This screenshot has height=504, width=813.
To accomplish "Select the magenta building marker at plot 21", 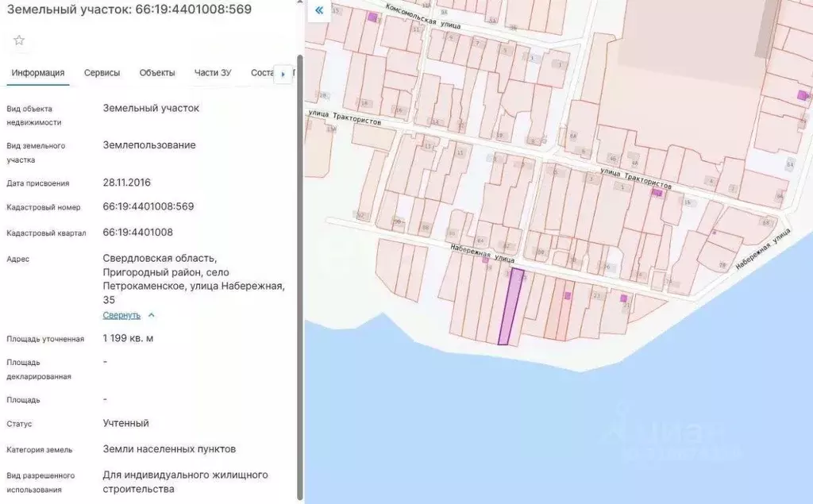I will pyautogui.click(x=623, y=298).
